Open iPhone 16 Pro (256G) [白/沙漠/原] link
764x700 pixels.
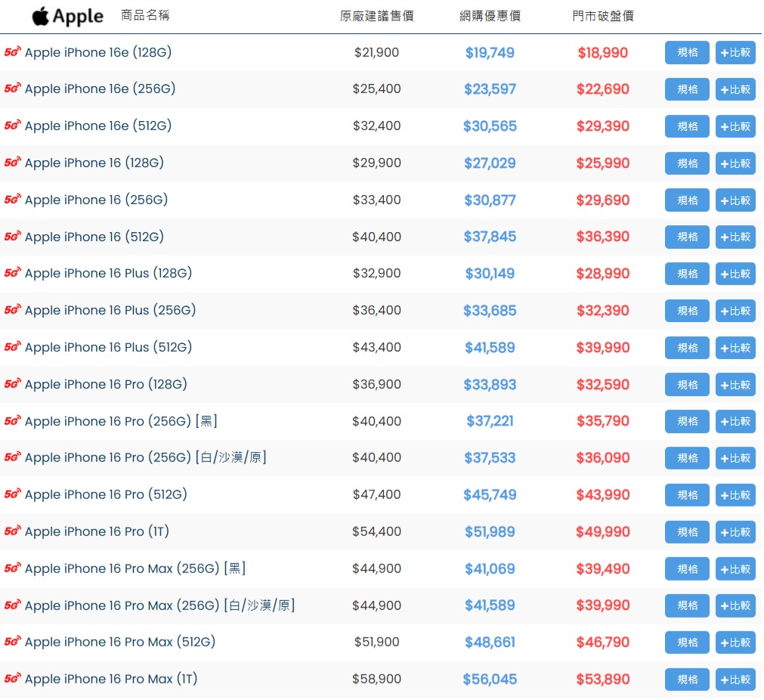coord(145,457)
